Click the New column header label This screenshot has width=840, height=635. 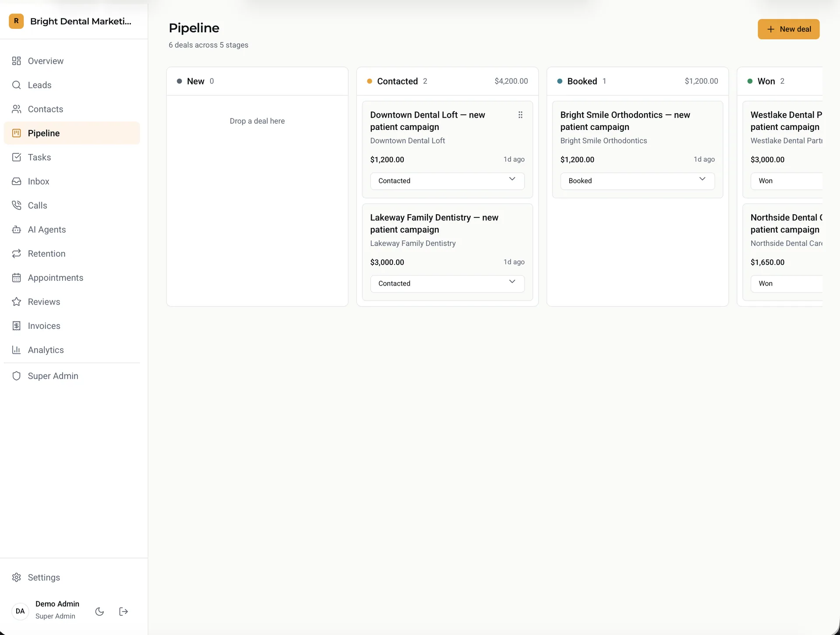(196, 81)
